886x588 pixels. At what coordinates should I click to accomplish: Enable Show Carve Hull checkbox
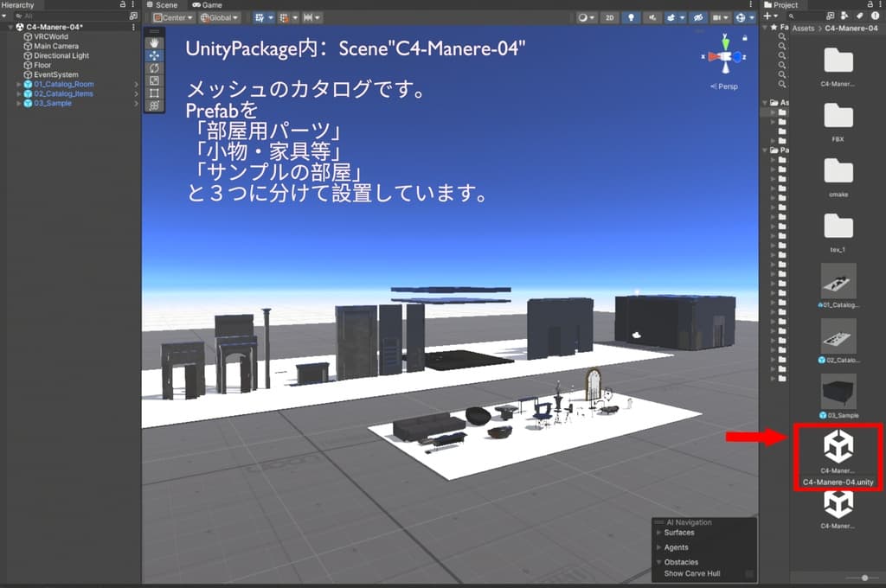point(749,573)
